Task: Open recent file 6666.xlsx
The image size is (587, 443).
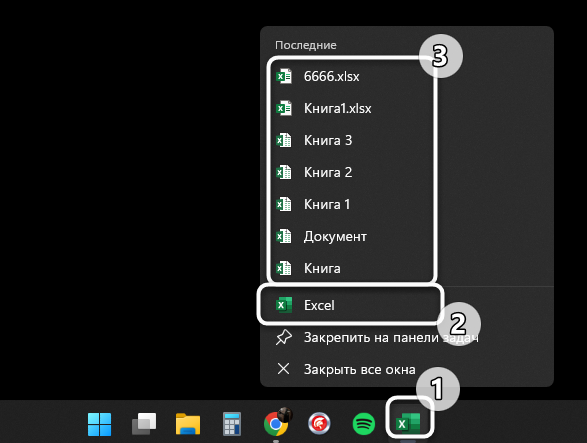Action: [x=352, y=76]
